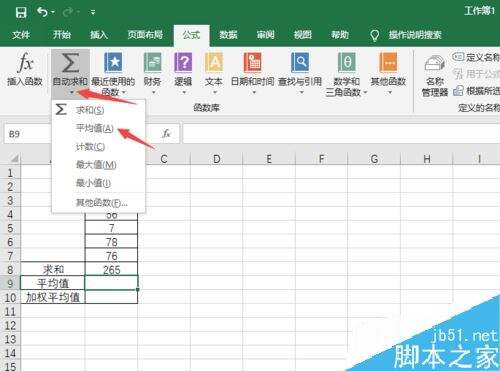This screenshot has height=371, width=500.
Task: Click the 自动求和 sigma icon
Action: pyautogui.click(x=70, y=62)
